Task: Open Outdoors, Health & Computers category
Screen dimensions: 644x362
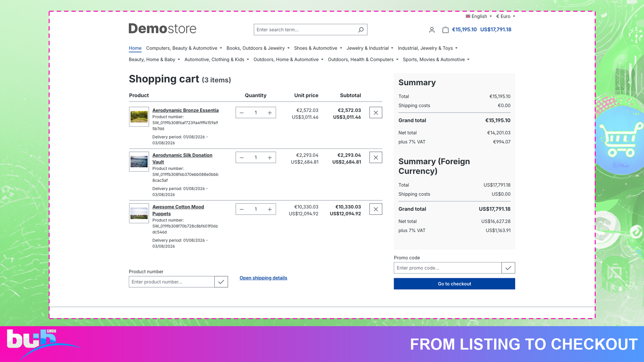Action: tap(363, 60)
